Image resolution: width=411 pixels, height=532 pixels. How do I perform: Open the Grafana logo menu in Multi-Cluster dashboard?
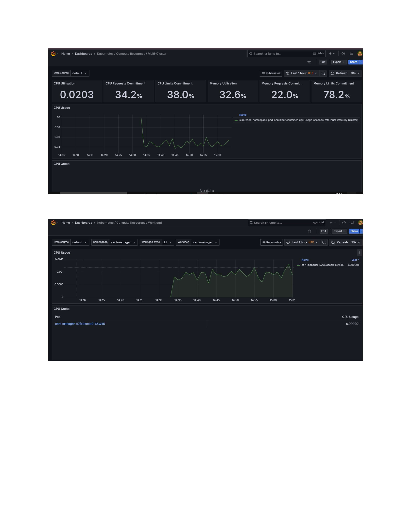(54, 54)
